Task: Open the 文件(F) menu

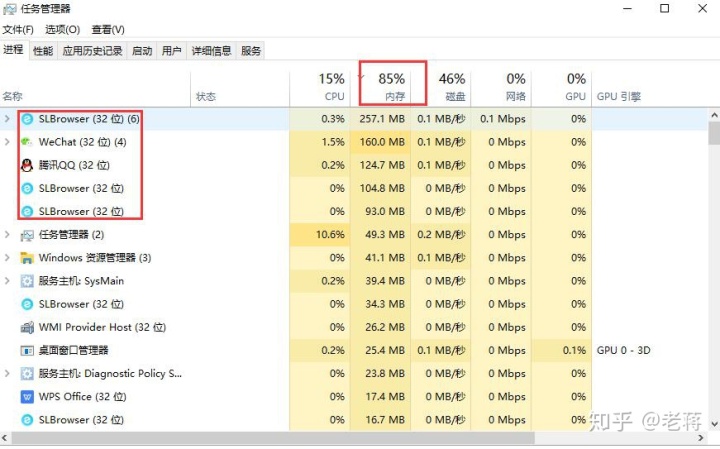Action: (18, 30)
